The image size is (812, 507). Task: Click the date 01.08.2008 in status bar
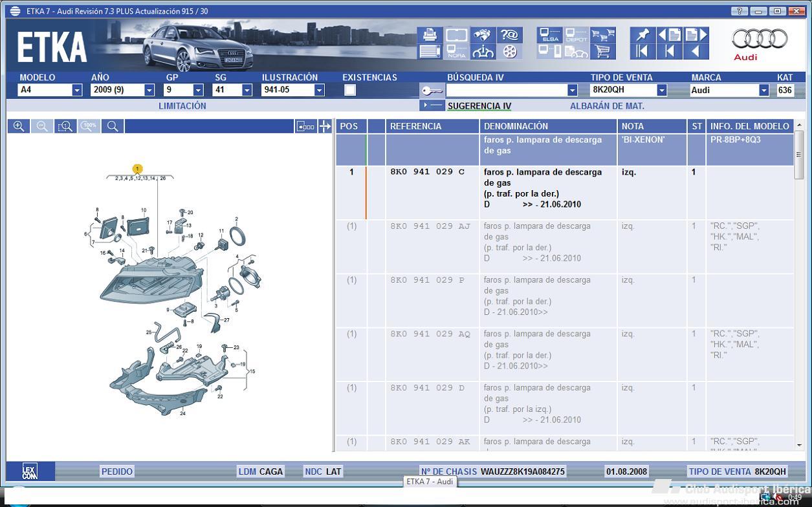627,471
